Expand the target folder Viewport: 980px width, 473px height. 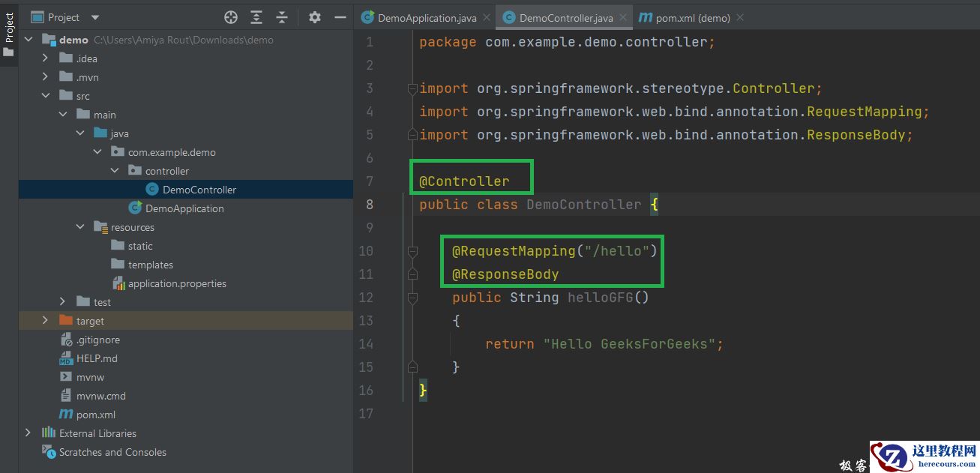[45, 321]
